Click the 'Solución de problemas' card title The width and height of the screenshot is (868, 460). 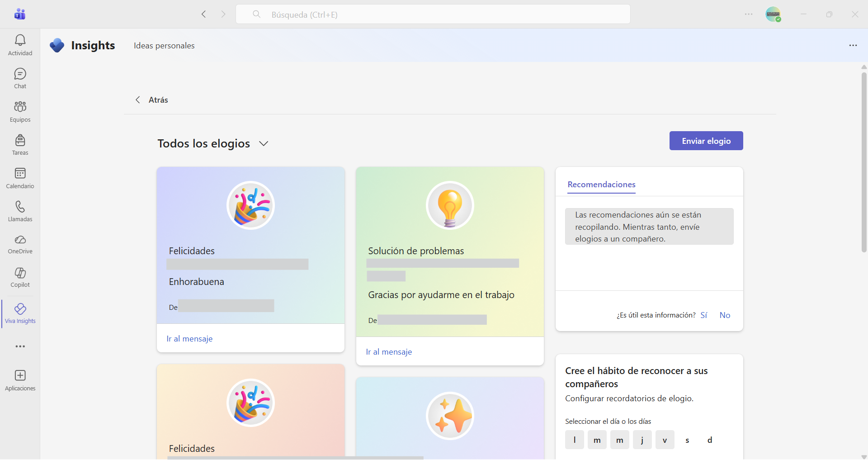click(416, 251)
